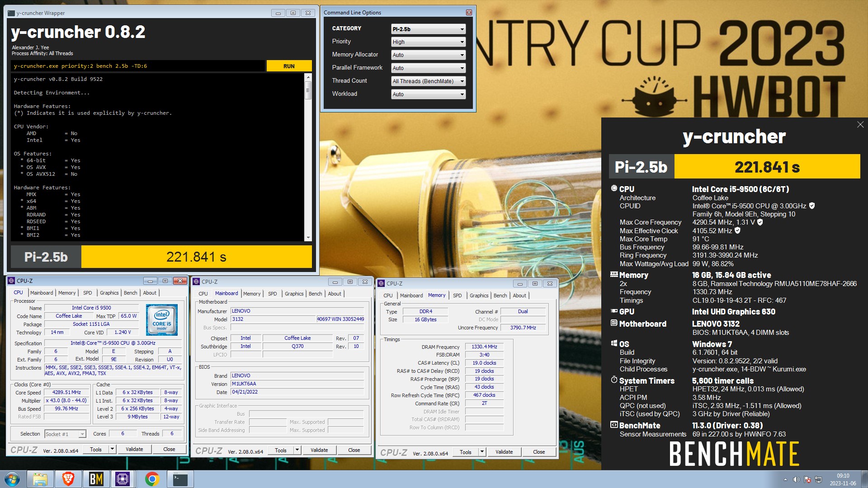
Task: Click the CPU-Z icon in first window title bar
Action: pyautogui.click(x=12, y=281)
